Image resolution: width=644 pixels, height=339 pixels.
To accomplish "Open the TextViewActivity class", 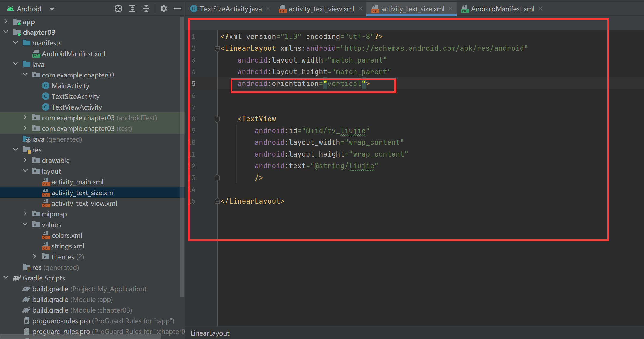I will click(x=77, y=107).
